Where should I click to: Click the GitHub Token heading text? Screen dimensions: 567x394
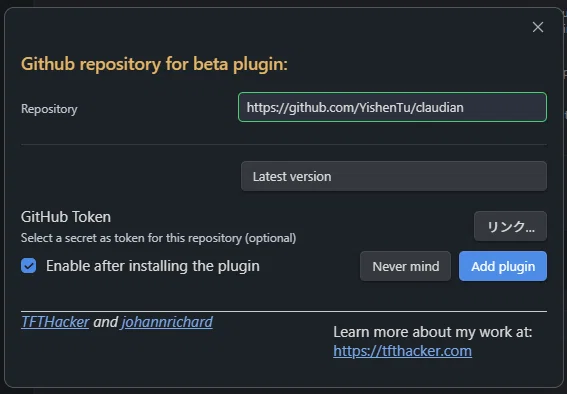[66, 217]
